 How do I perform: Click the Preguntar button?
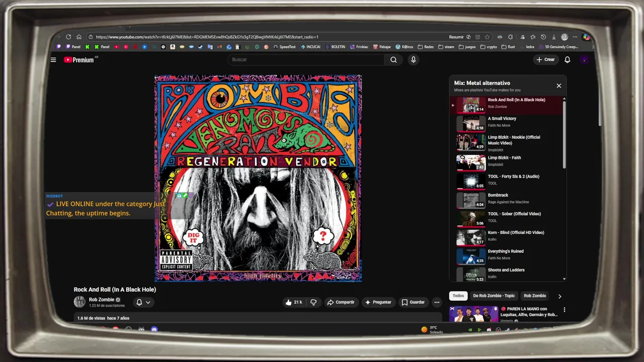[x=378, y=302]
